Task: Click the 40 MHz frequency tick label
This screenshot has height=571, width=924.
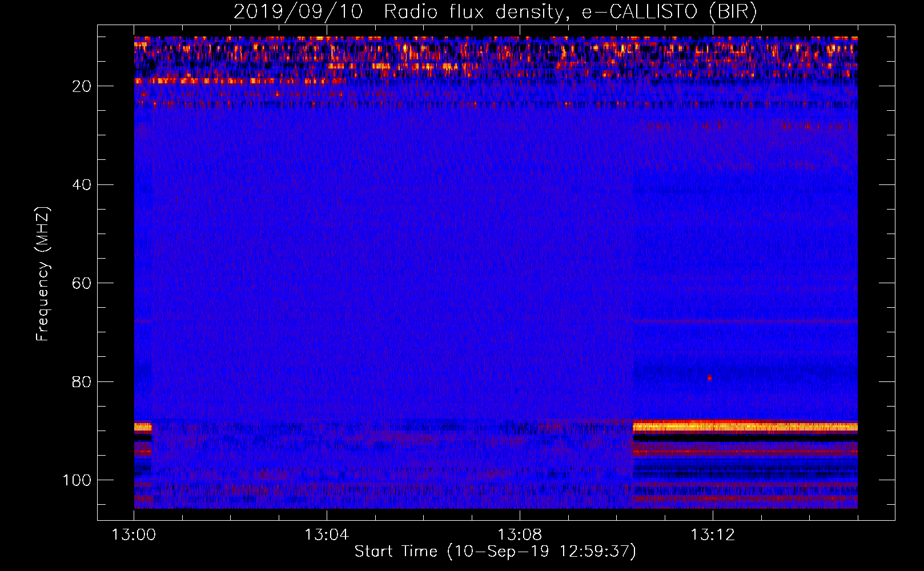Action: [82, 185]
